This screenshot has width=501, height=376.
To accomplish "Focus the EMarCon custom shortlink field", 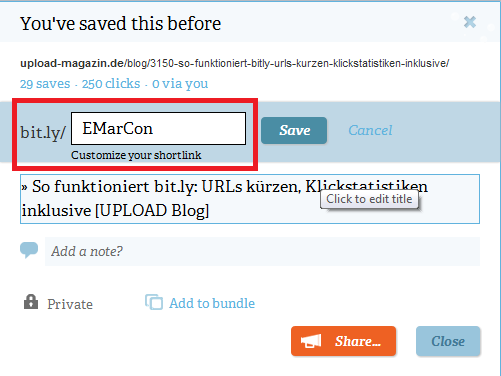I will tap(158, 128).
